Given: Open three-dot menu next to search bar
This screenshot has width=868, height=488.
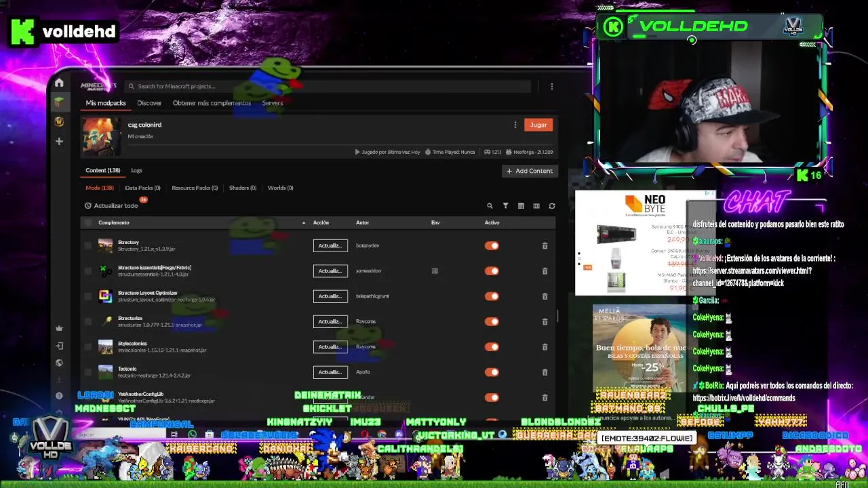Looking at the screenshot, I should [552, 86].
